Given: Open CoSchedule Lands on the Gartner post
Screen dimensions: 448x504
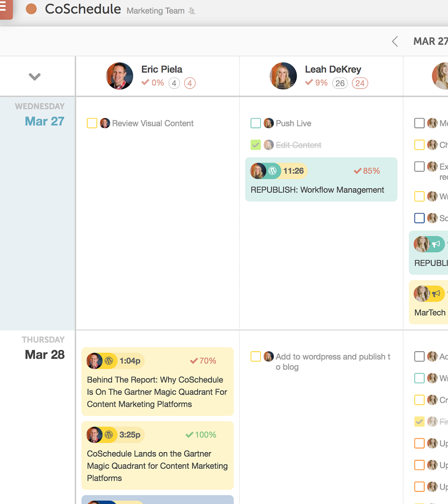Looking at the screenshot, I should pyautogui.click(x=157, y=466).
